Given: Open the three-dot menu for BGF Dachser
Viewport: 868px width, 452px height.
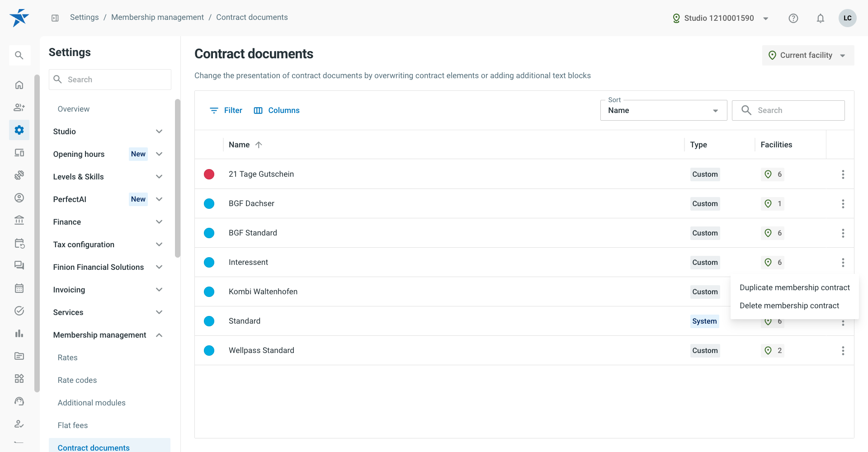Looking at the screenshot, I should [x=843, y=204].
